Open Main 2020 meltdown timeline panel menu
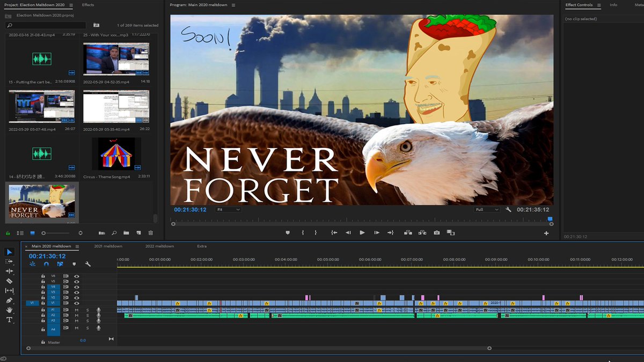644x362 pixels. tap(77, 247)
